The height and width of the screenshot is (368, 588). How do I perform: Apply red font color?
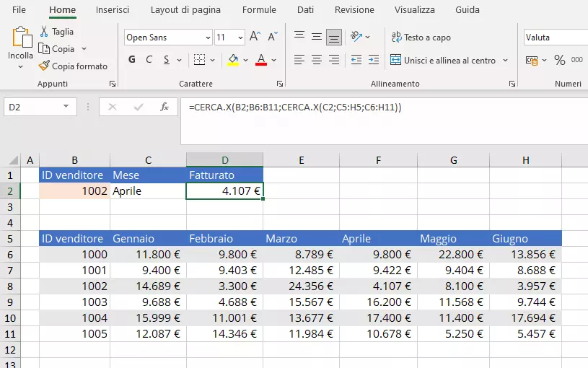pos(261,60)
